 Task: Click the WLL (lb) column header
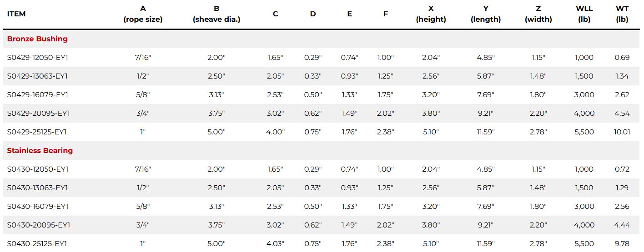(x=584, y=14)
